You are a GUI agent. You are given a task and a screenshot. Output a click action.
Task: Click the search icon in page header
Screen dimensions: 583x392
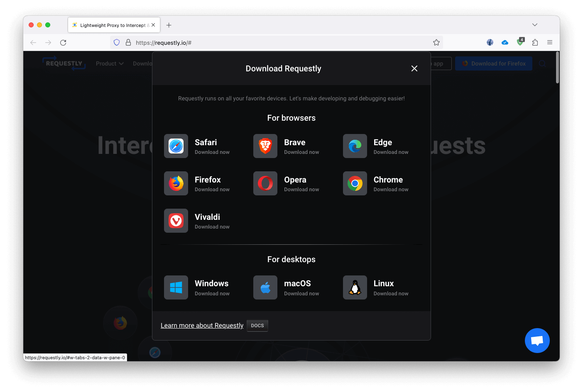coord(542,63)
